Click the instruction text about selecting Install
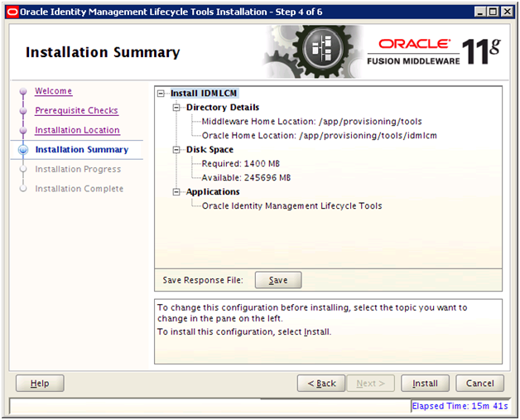Screen dimensions: 520x420 244,332
